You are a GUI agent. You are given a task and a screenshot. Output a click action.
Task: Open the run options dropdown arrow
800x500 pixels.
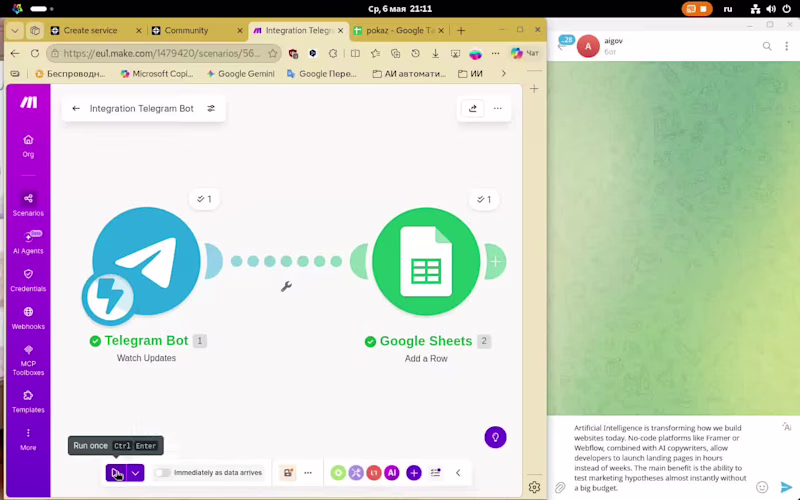(x=136, y=473)
